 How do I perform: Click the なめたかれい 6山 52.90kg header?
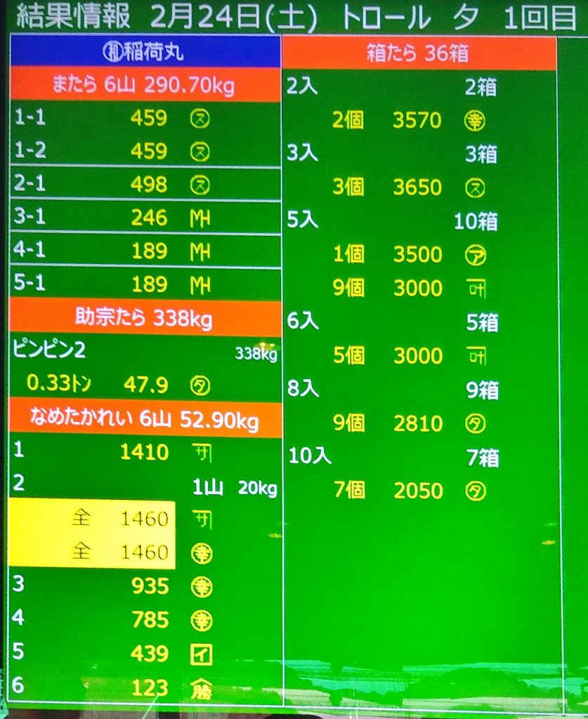pyautogui.click(x=145, y=420)
